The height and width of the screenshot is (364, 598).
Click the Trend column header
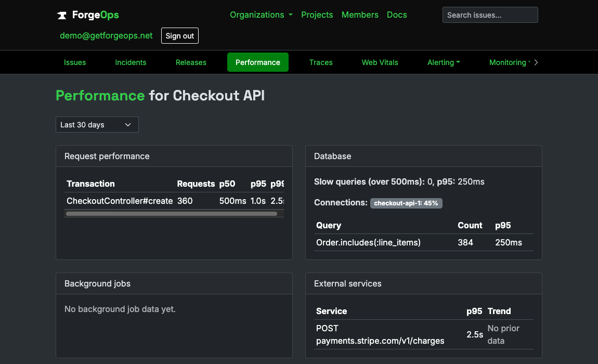[499, 311]
